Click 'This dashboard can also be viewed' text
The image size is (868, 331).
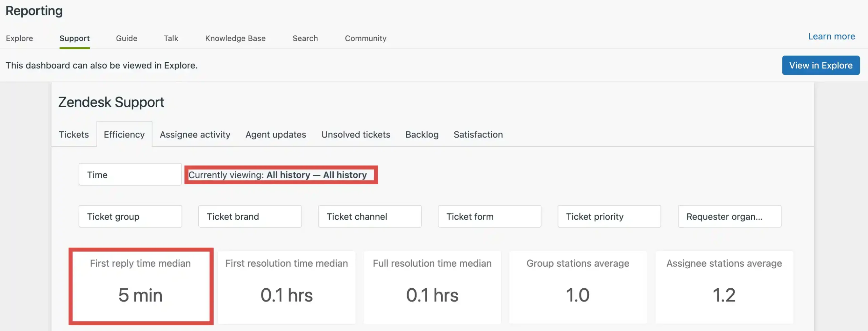click(101, 65)
